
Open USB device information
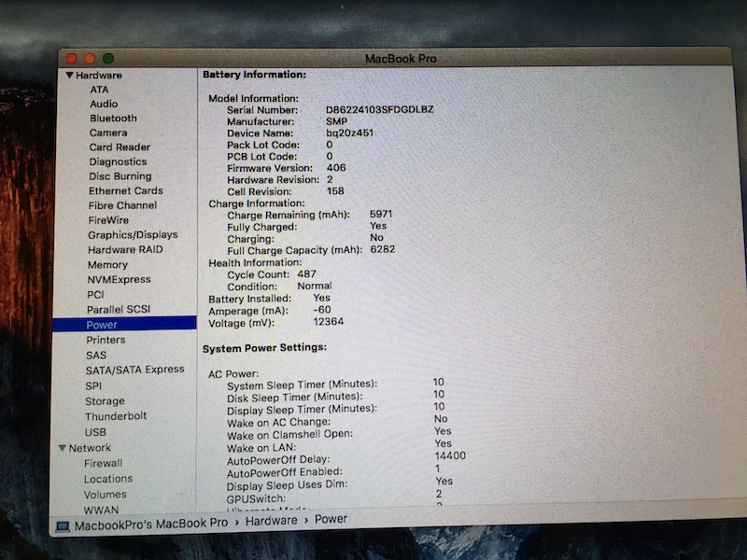95,432
